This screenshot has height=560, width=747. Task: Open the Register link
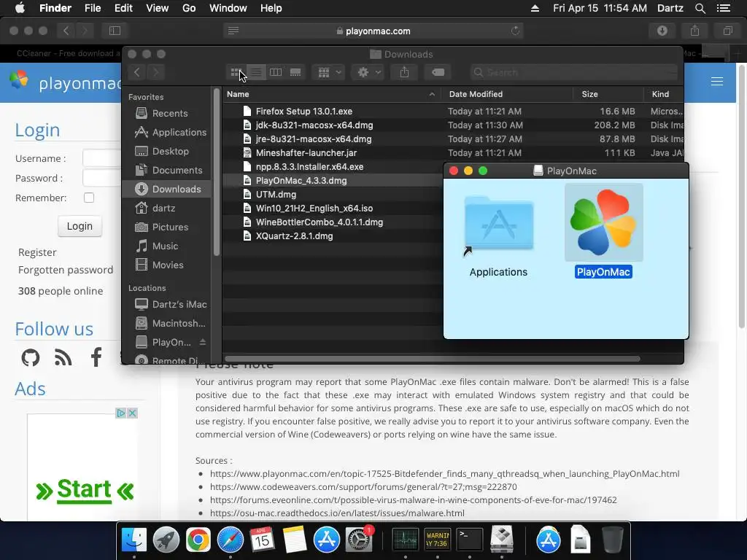tap(37, 252)
